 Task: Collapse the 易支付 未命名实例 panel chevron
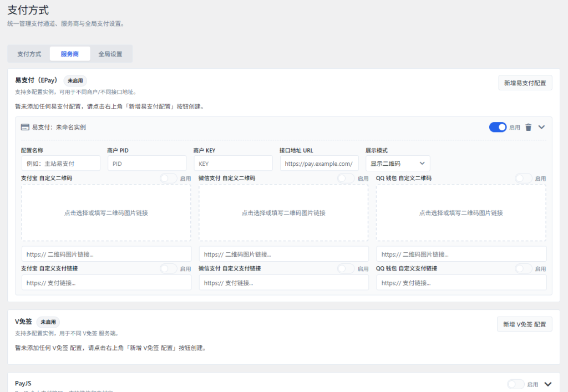pyautogui.click(x=542, y=128)
